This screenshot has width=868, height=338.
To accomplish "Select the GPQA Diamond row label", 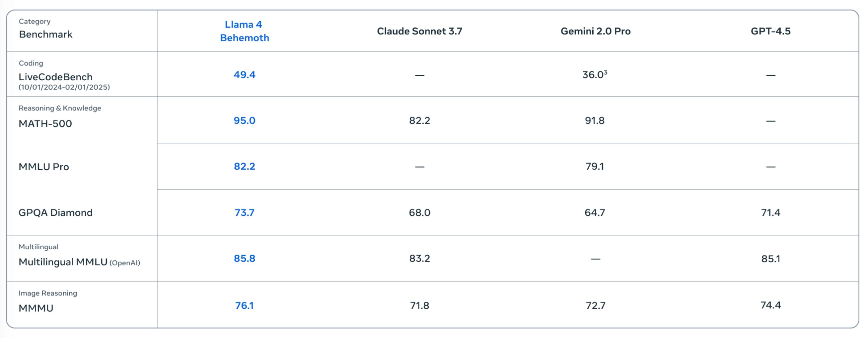I will 55,212.
